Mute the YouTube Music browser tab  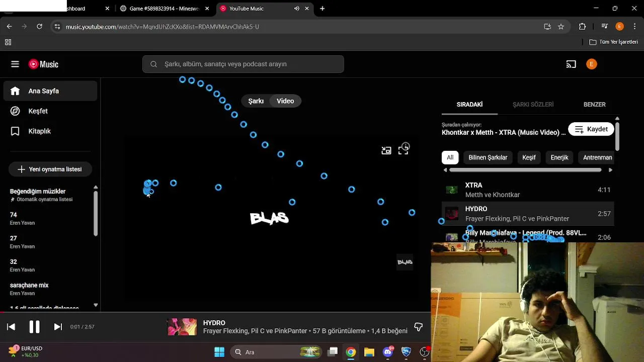pos(296,9)
